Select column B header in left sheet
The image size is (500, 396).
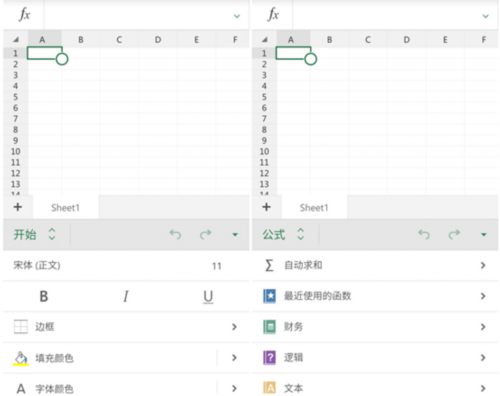81,40
